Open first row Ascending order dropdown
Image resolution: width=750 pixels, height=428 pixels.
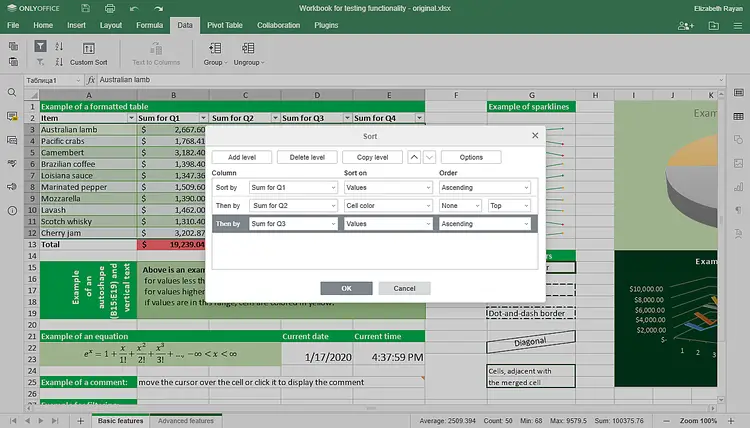click(x=485, y=187)
